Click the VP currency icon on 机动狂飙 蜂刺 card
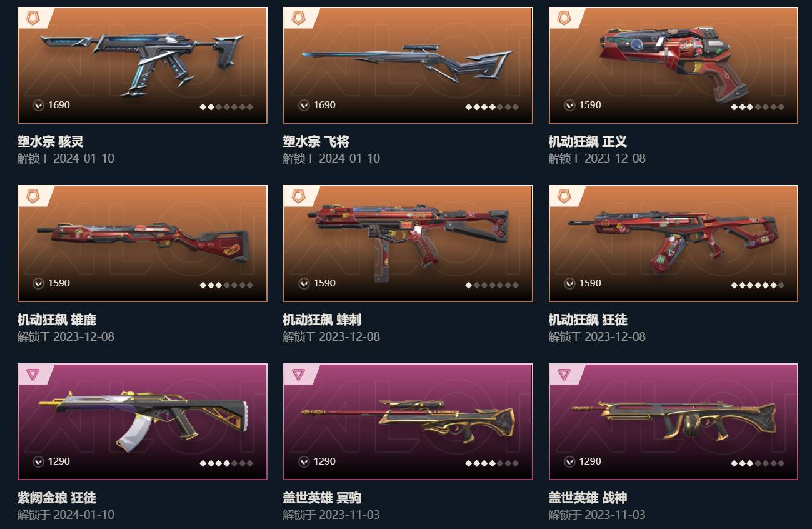 (x=304, y=283)
